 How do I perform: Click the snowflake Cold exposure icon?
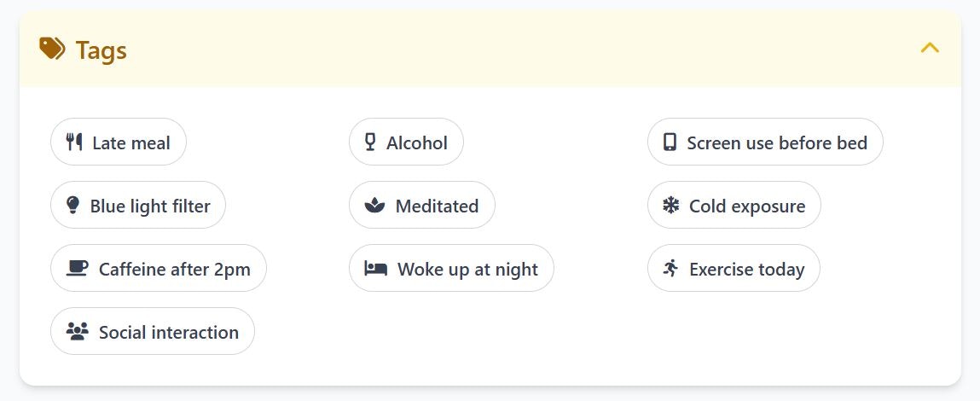pos(670,205)
